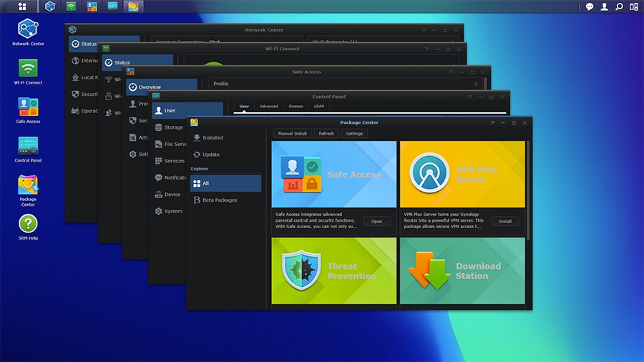Switch to the Advanced tab in Control Panel
This screenshot has width=644, height=362.
[268, 106]
